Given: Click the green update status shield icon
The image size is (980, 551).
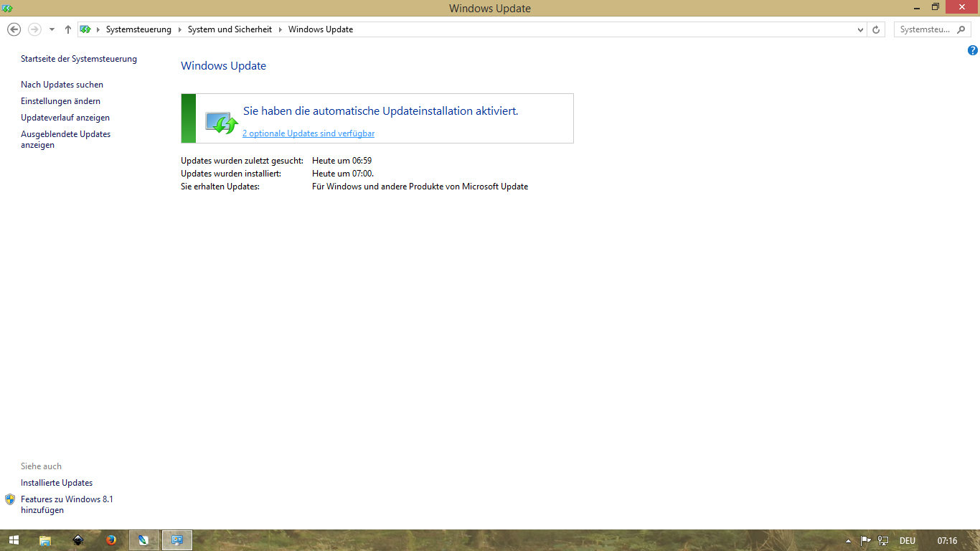Looking at the screenshot, I should pyautogui.click(x=221, y=122).
